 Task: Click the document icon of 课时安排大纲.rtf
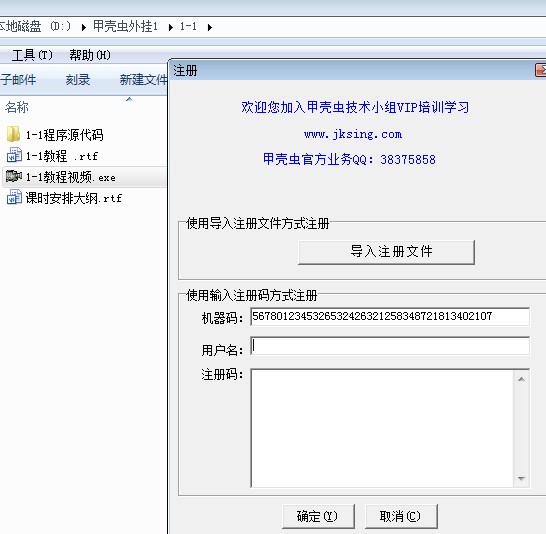point(14,197)
